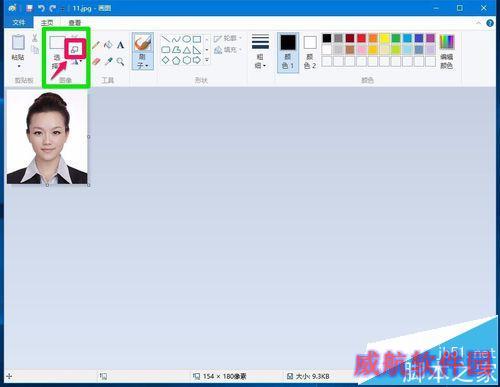Open the line Size thickness dropdown
This screenshot has width=500, height=387.
pyautogui.click(x=260, y=51)
